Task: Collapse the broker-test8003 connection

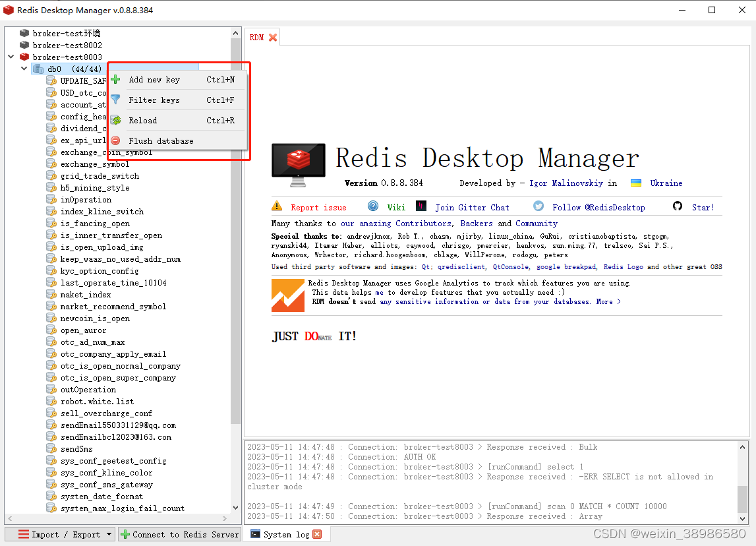Action: (11, 56)
